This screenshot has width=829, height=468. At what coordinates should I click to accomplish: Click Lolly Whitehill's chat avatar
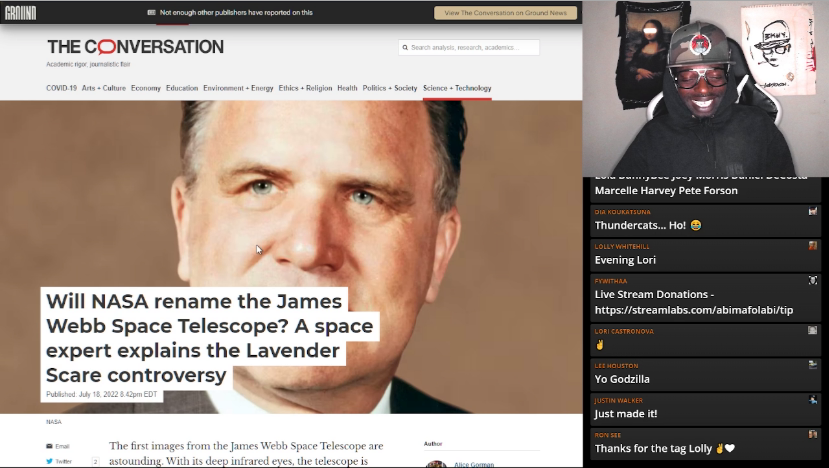(x=813, y=246)
